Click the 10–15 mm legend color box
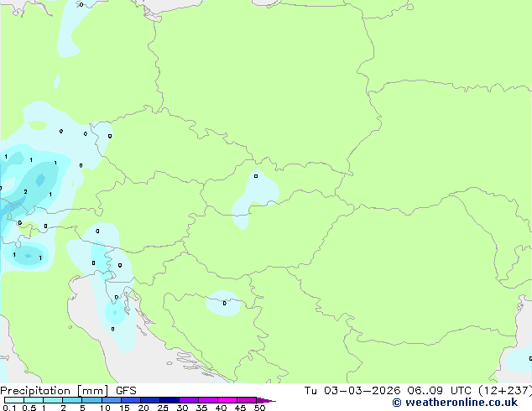The height and width of the screenshot is (411, 532). [111, 400]
